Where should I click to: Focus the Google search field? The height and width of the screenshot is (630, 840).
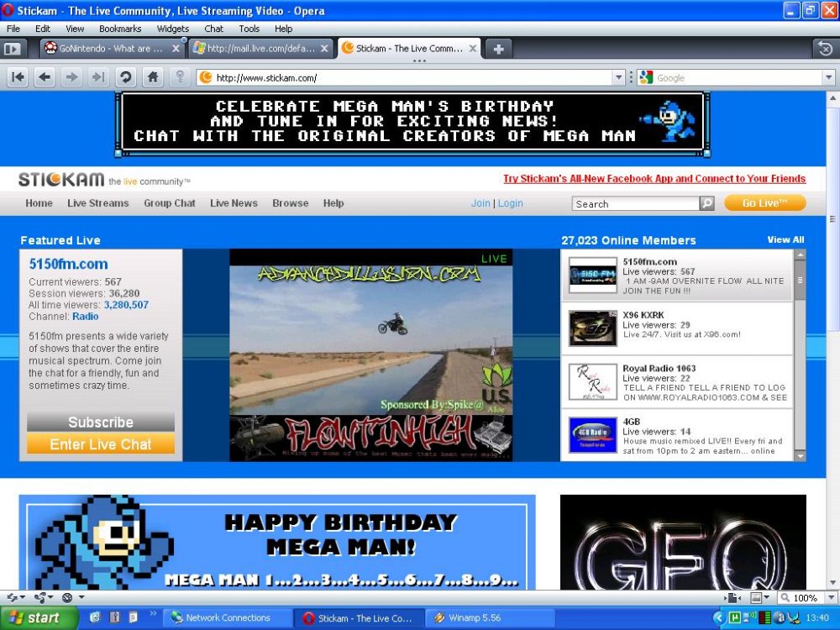738,77
